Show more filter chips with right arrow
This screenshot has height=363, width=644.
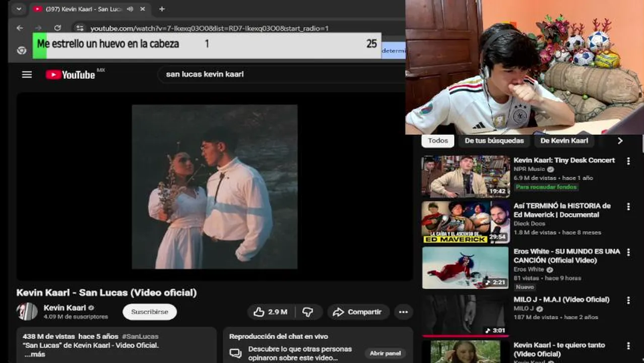(620, 141)
